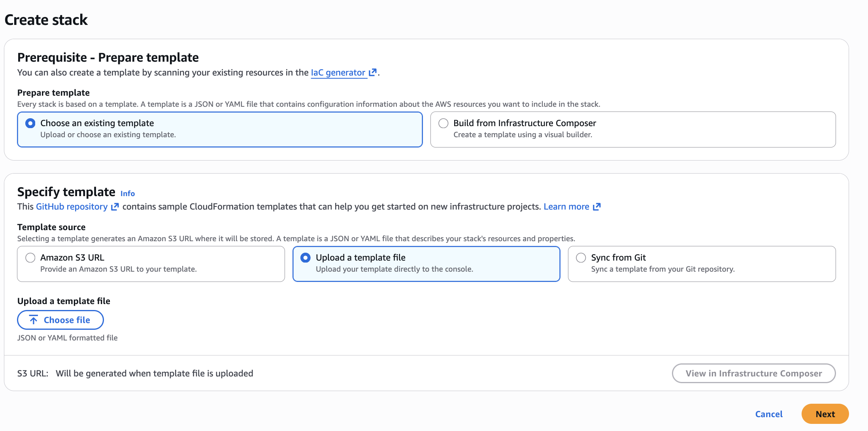Click 'Upload or choose an existing template.' text
868x431 pixels.
point(108,135)
